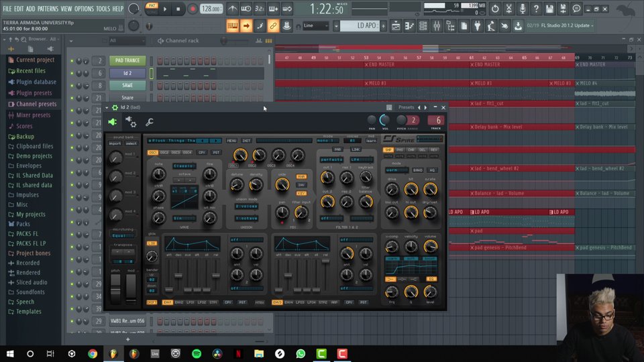Open the mixer from the toolbar
This screenshot has height=362, width=644.
(437, 26)
